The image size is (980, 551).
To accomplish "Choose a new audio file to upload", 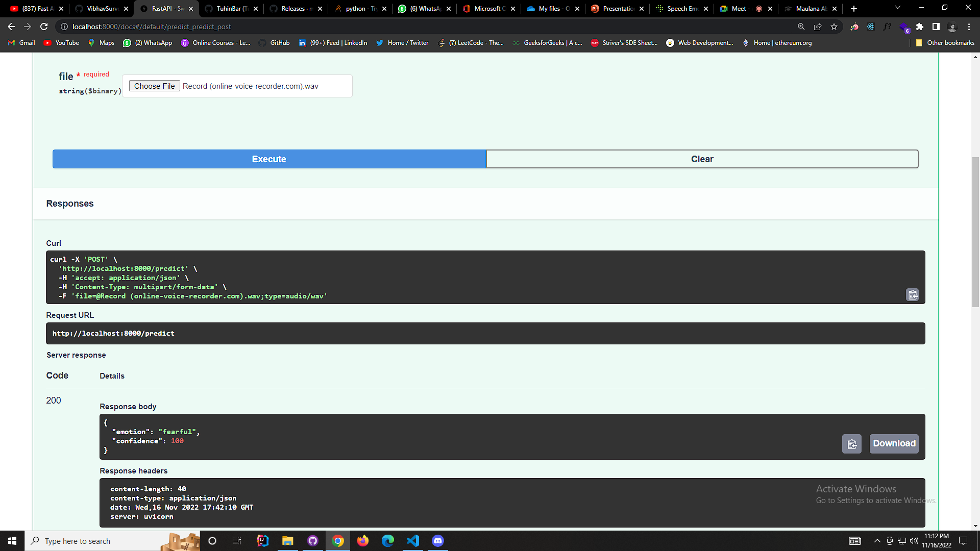I will (154, 86).
